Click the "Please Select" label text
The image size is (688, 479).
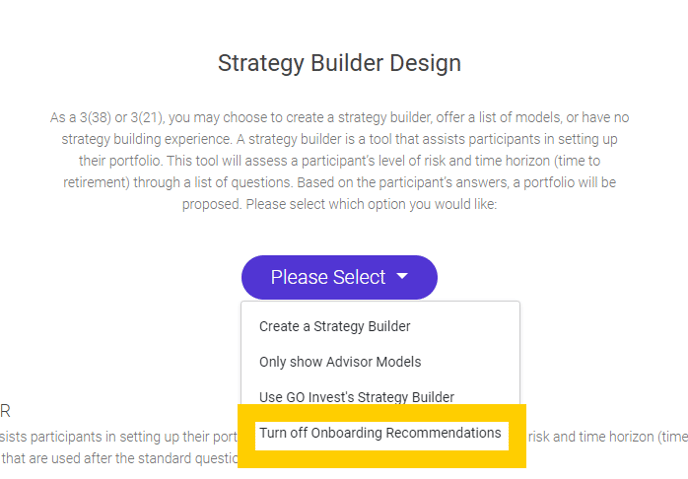[x=327, y=277]
